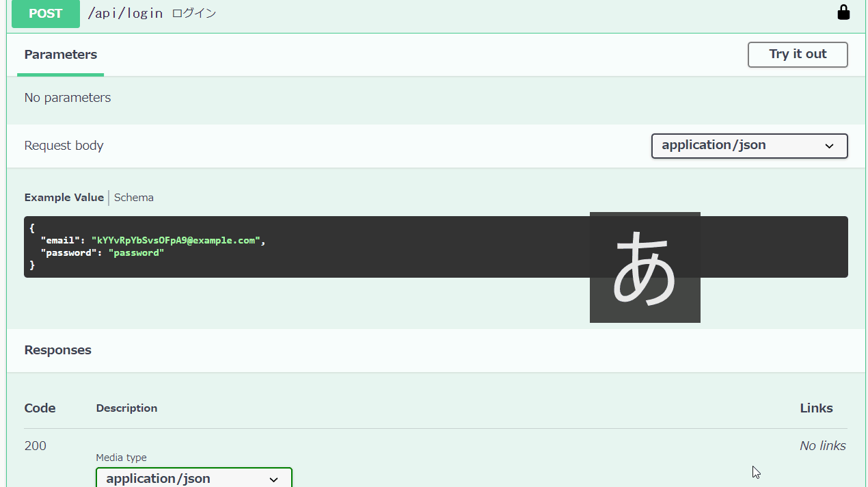This screenshot has height=487, width=868.
Task: Click the green POST method badge
Action: [x=46, y=14]
